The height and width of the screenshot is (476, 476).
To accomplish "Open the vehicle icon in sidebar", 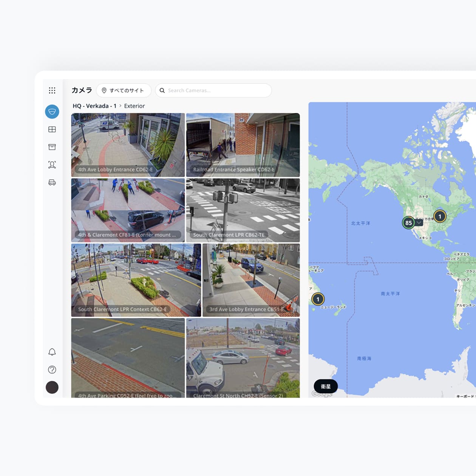I will 52,182.
